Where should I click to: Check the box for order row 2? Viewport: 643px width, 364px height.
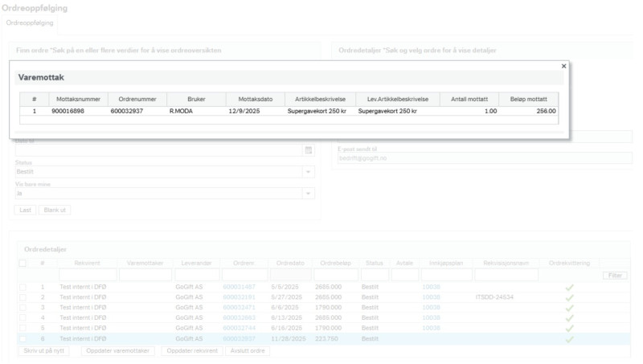coord(23,297)
